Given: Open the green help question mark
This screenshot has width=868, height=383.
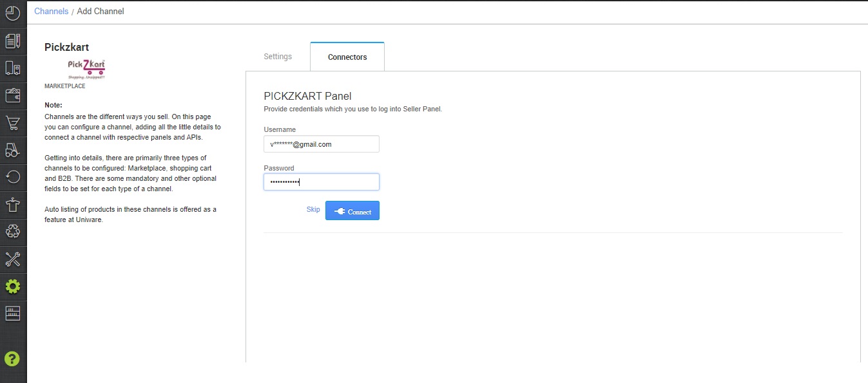Looking at the screenshot, I should tap(12, 359).
